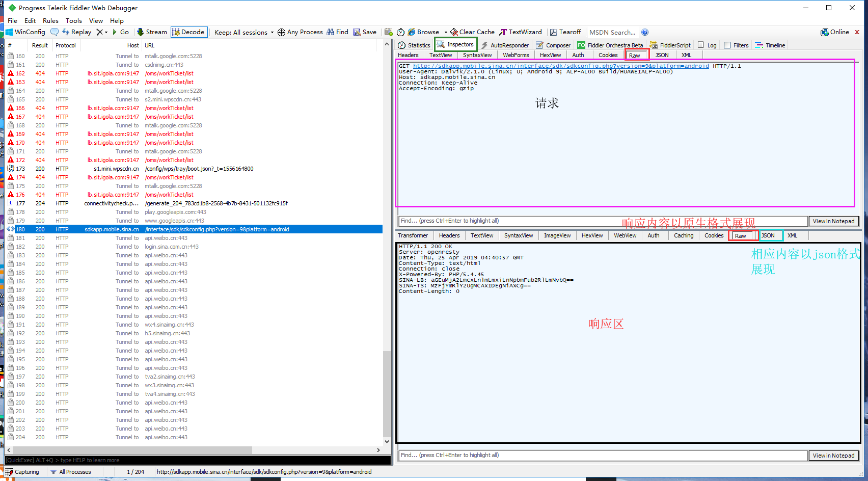Clear the browser cache

click(472, 32)
